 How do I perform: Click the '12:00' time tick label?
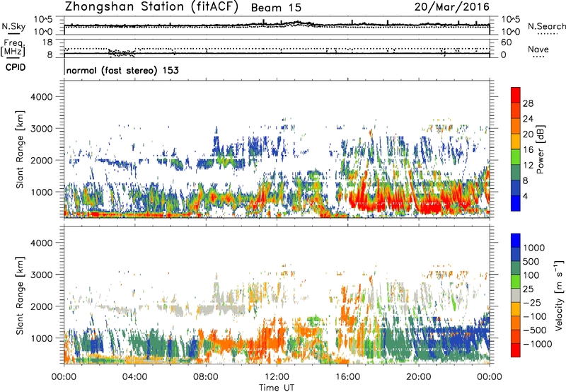pos(277,377)
